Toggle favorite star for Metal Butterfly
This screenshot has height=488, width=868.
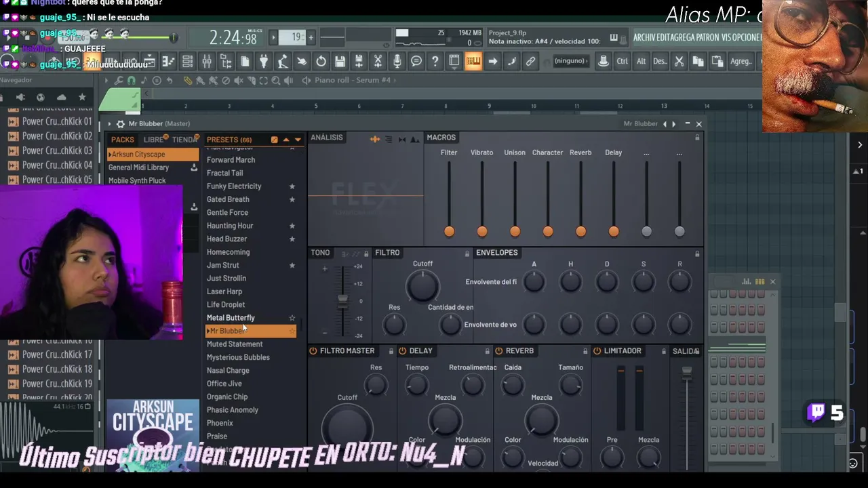292,318
